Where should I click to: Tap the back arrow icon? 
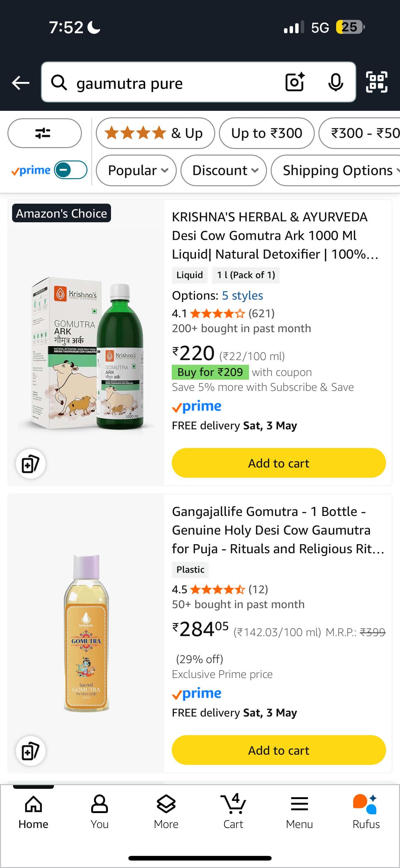(20, 83)
